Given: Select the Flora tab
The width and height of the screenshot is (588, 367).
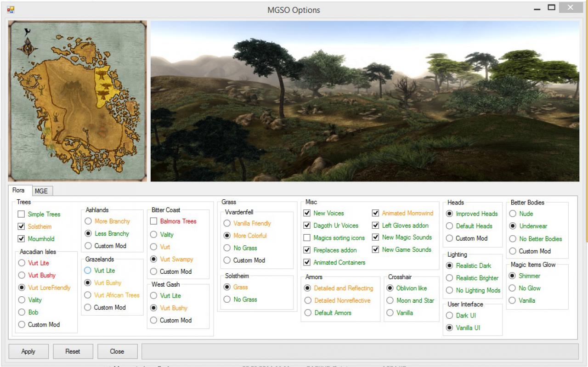Looking at the screenshot, I should (19, 190).
